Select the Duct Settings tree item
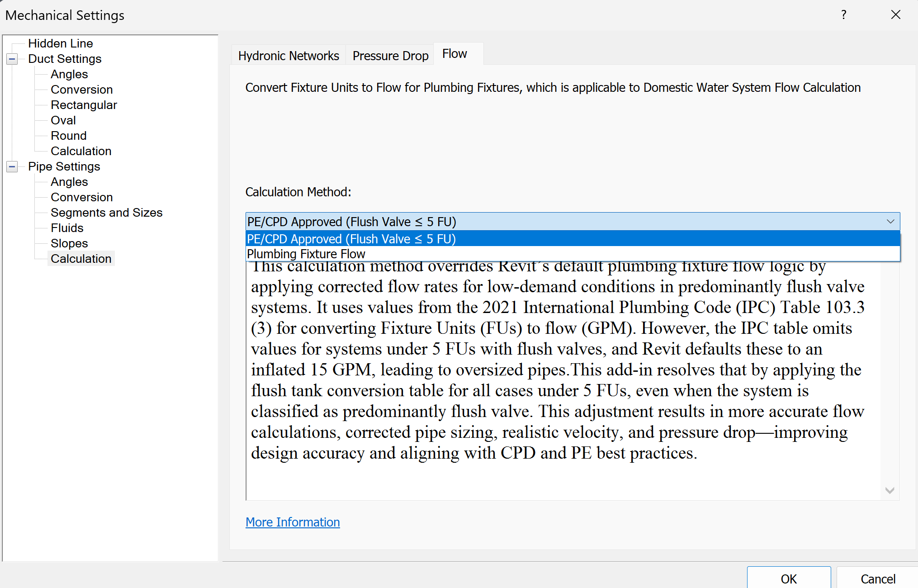Image resolution: width=918 pixels, height=588 pixels. pos(65,59)
